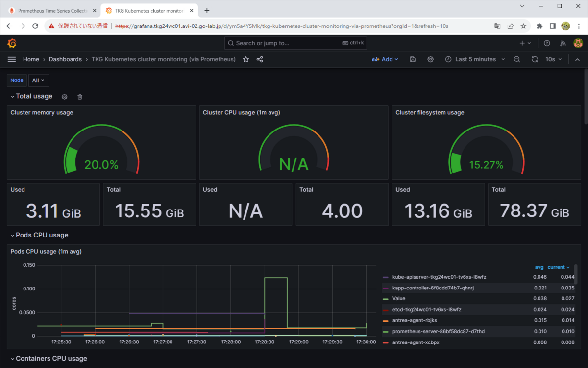Open the 10s refresh interval dropdown
The width and height of the screenshot is (588, 368).
[554, 59]
